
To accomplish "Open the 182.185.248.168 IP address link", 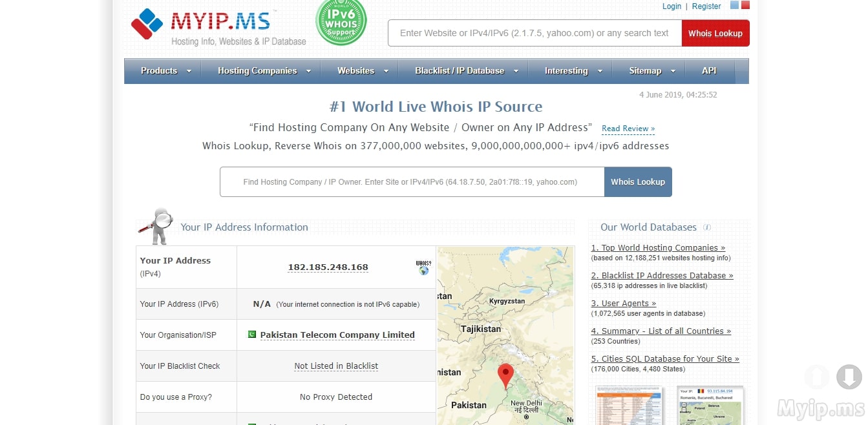I will pyautogui.click(x=328, y=267).
